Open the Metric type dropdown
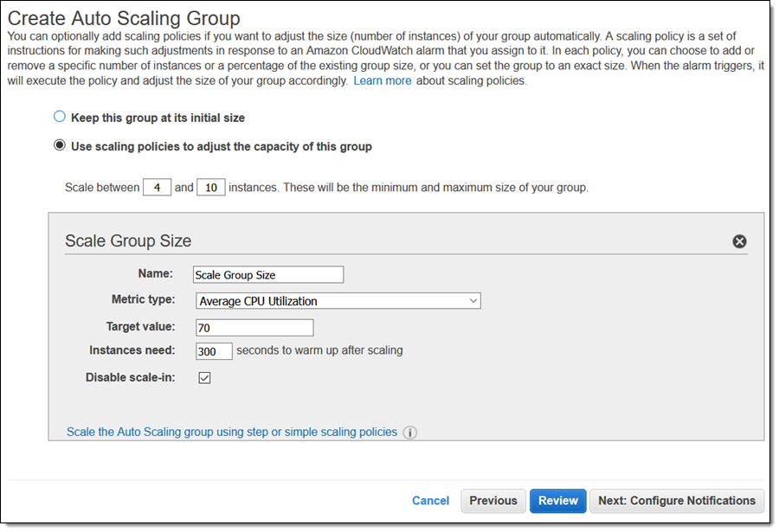This screenshot has height=532, width=779. click(337, 301)
